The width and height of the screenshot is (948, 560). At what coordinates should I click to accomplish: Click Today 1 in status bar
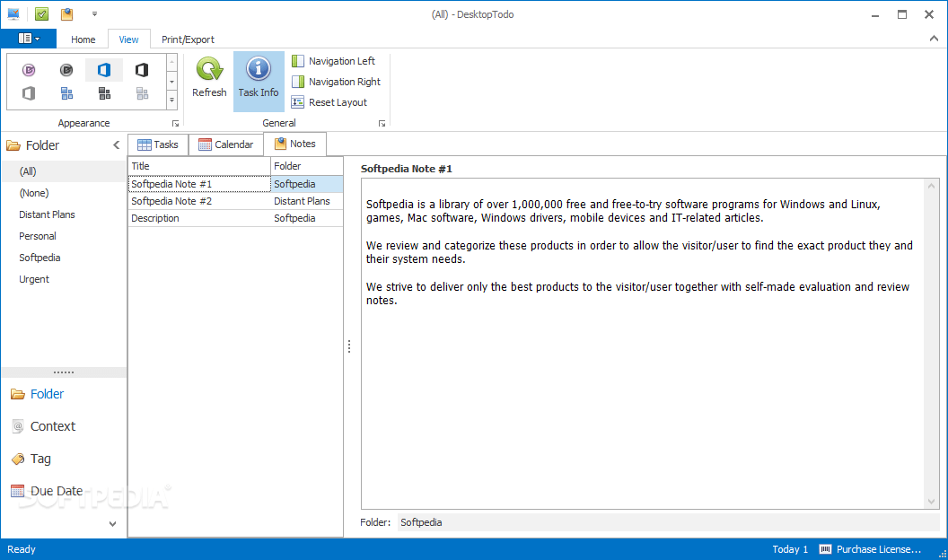coord(790,549)
